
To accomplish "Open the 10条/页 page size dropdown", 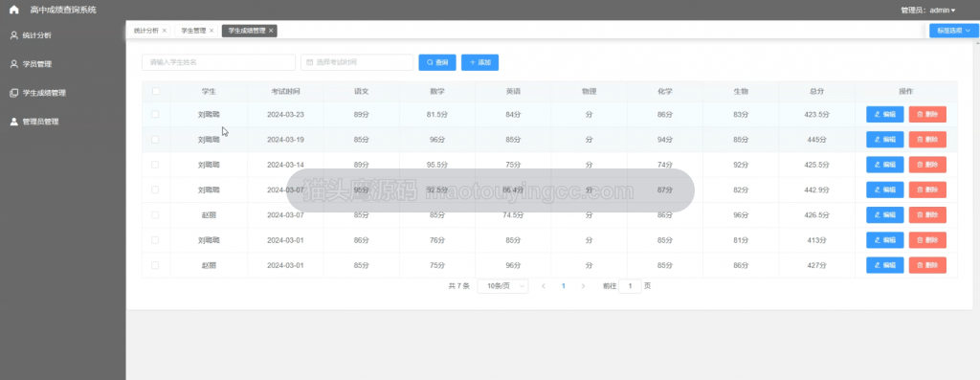I will pyautogui.click(x=502, y=285).
